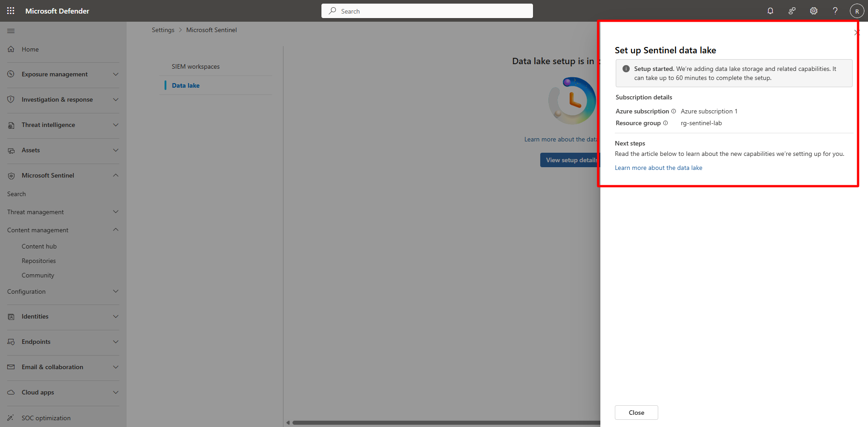Screen dimensions: 868x427
Task: Open the settings gear icon
Action: tap(814, 11)
